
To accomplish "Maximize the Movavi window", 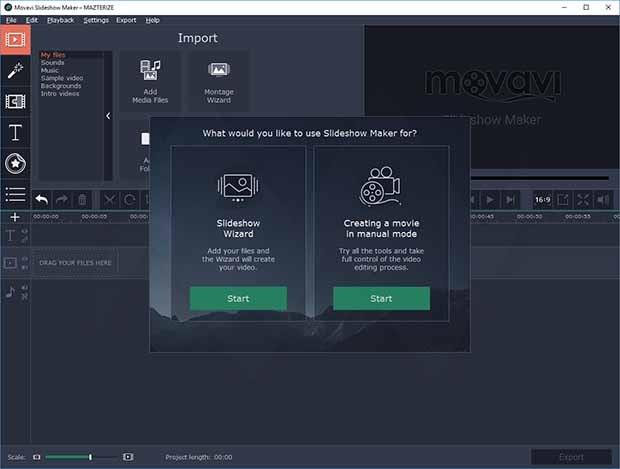I will [x=586, y=8].
